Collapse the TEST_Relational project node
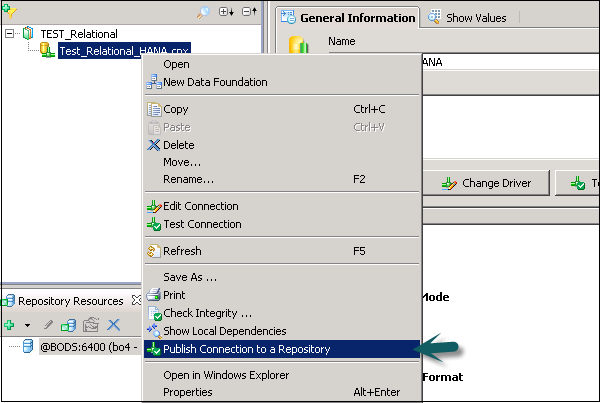The width and height of the screenshot is (600, 403). coord(9,33)
